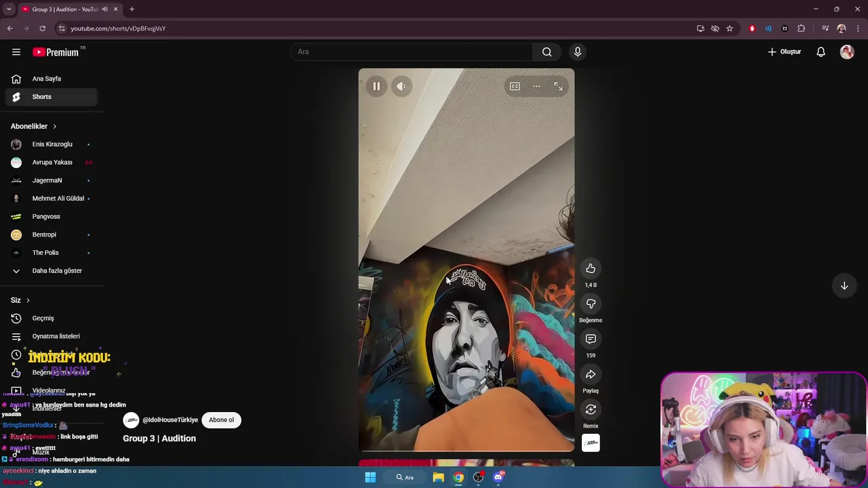The width and height of the screenshot is (868, 488).
Task: Subscribe using the Abone ol button
Action: click(x=221, y=420)
